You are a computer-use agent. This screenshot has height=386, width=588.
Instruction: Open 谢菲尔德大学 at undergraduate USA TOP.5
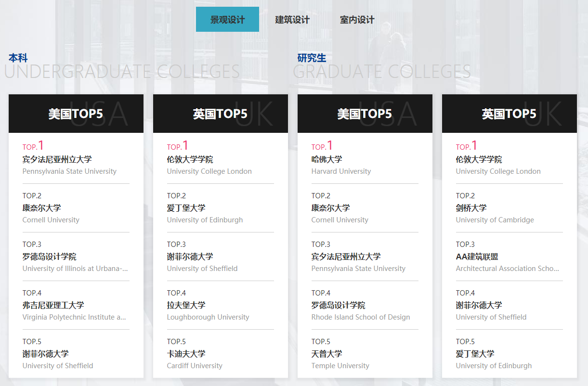(x=76, y=353)
